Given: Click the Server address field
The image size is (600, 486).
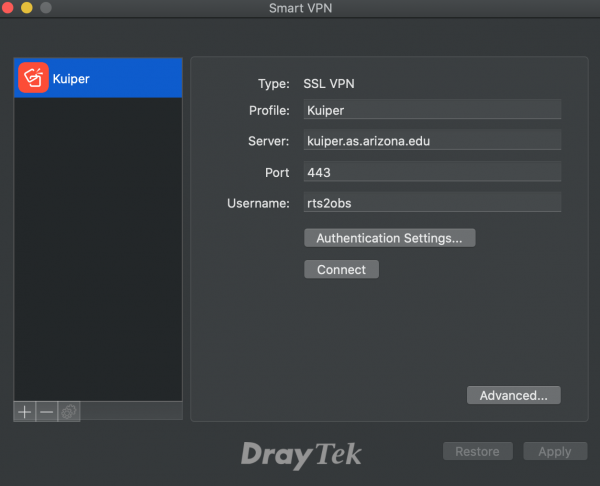Looking at the screenshot, I should point(432,140).
